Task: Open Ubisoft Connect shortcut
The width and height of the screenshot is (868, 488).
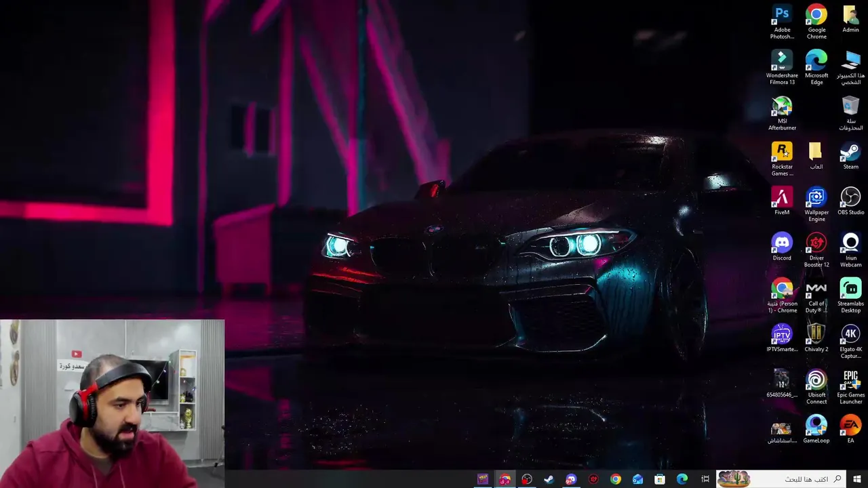Action: (816, 387)
